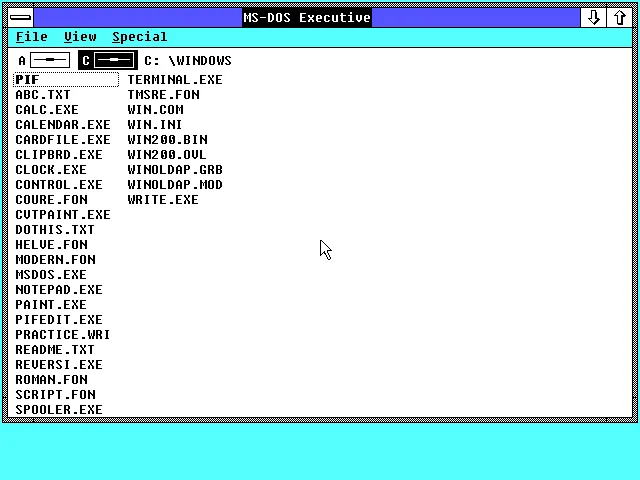Select WIN200.BIN file
This screenshot has height=480, width=640.
point(167,140)
